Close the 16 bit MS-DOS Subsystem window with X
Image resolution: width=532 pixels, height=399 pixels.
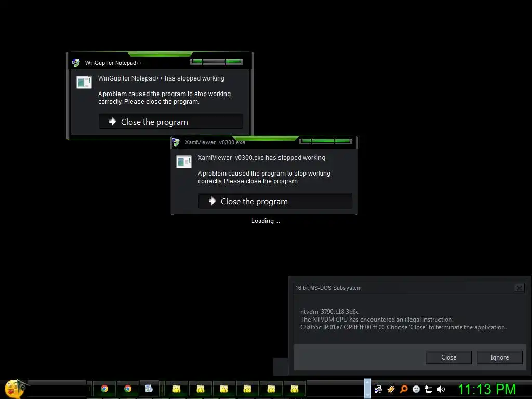[519, 288]
